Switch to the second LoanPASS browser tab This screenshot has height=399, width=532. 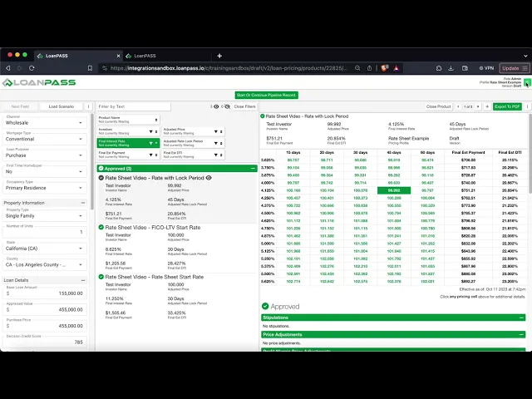pos(166,56)
